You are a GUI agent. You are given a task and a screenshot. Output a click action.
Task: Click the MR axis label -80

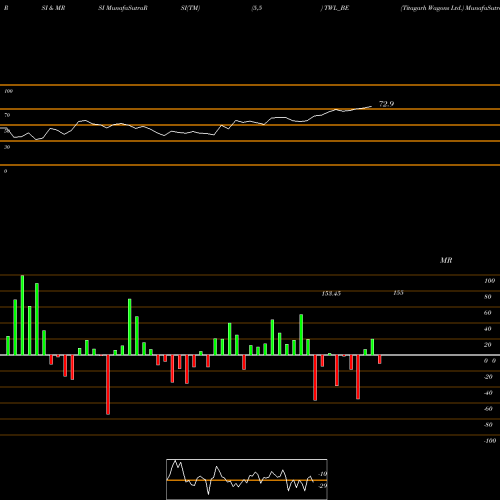coord(488,425)
